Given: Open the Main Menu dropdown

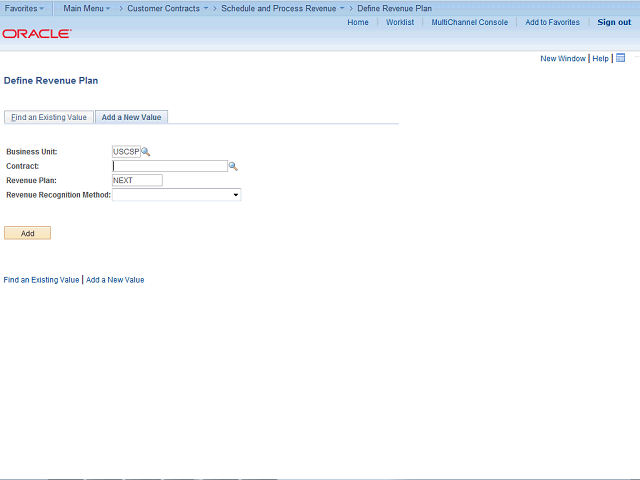Looking at the screenshot, I should 87,8.
